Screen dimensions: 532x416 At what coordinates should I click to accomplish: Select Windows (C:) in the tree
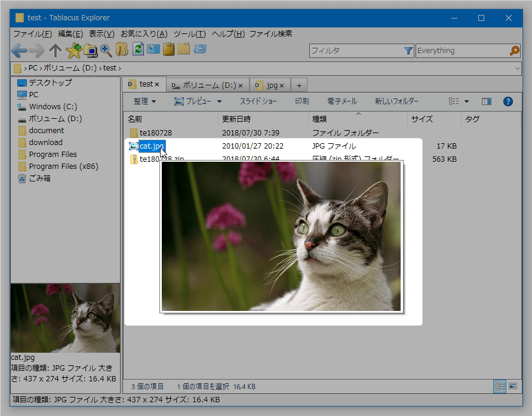click(x=53, y=107)
